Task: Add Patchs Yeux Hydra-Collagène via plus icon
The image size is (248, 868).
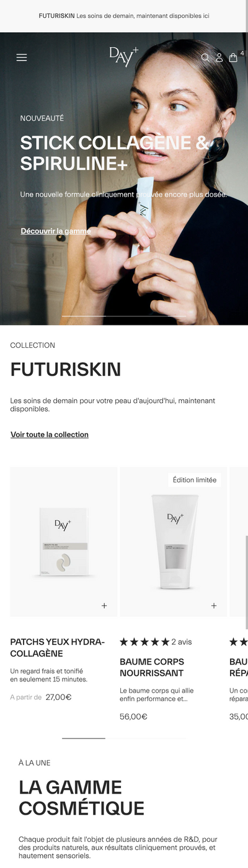Action: click(x=104, y=606)
